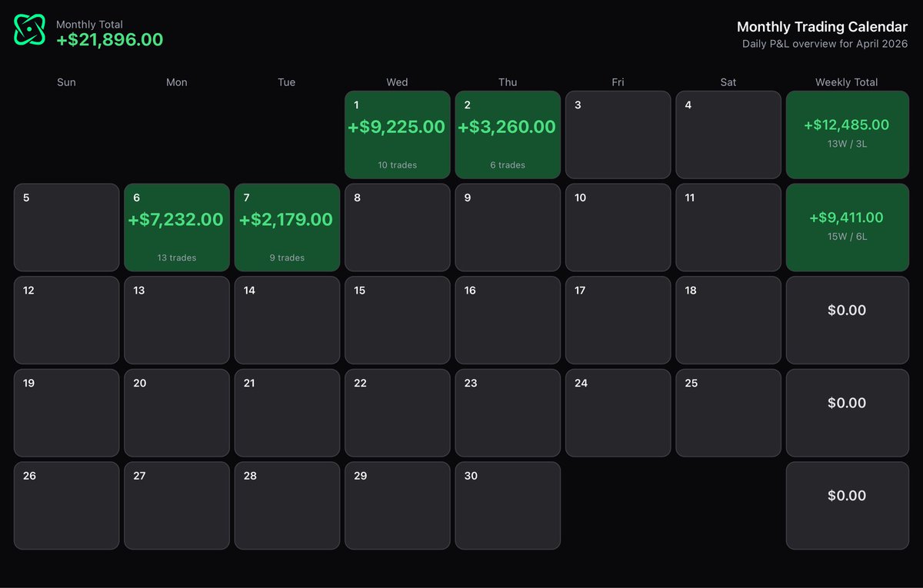Screen dimensions: 923x588
Task: Select the $0.00 weekly total for April 19–25
Action: (847, 413)
